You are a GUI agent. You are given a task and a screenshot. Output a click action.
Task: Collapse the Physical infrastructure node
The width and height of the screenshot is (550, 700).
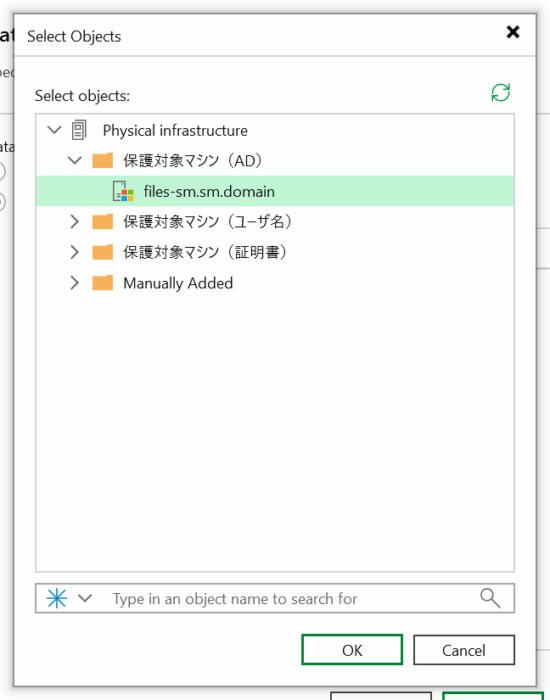click(54, 130)
